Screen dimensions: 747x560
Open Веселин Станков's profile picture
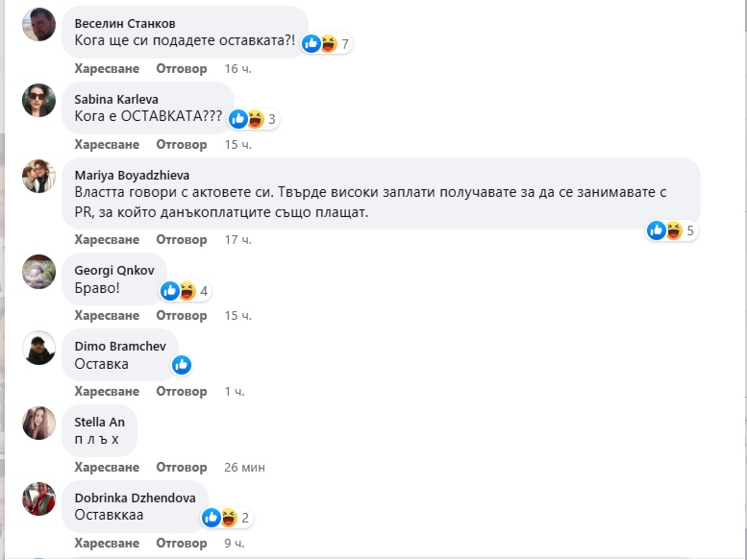coord(39,24)
